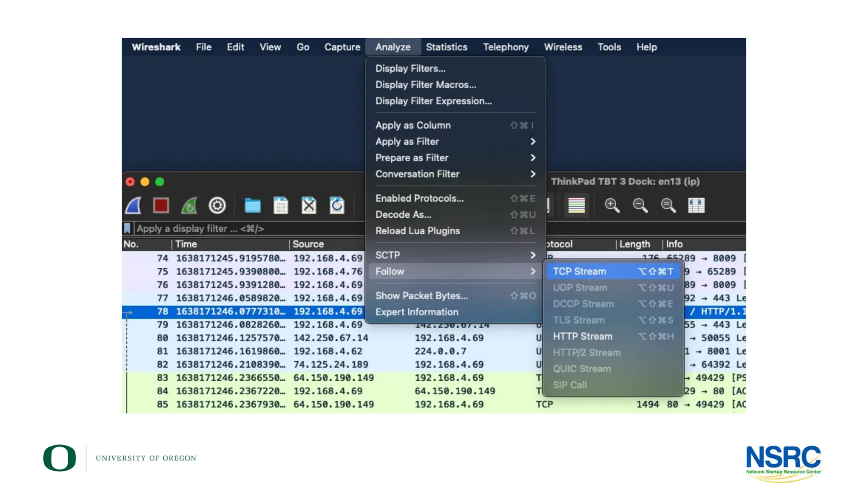
Task: Click the resize columns icon
Action: (696, 205)
